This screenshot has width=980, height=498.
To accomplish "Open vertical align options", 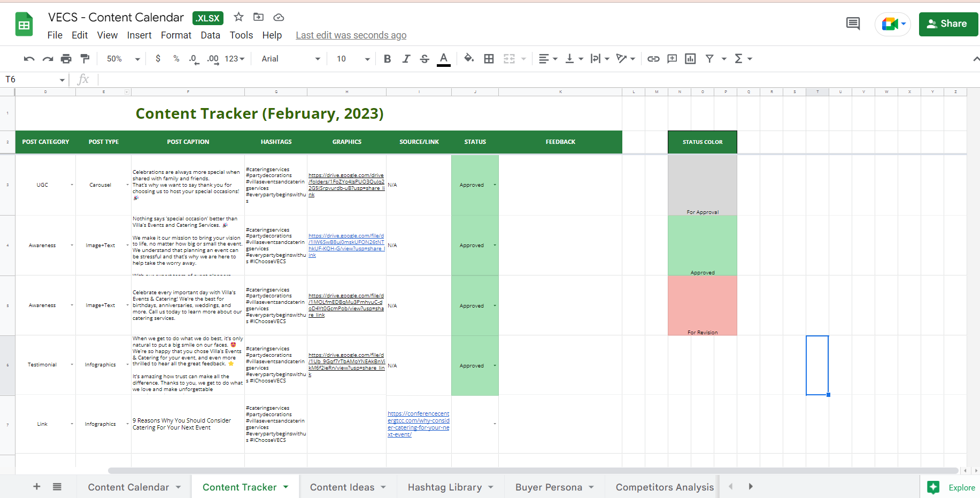I will [x=574, y=59].
